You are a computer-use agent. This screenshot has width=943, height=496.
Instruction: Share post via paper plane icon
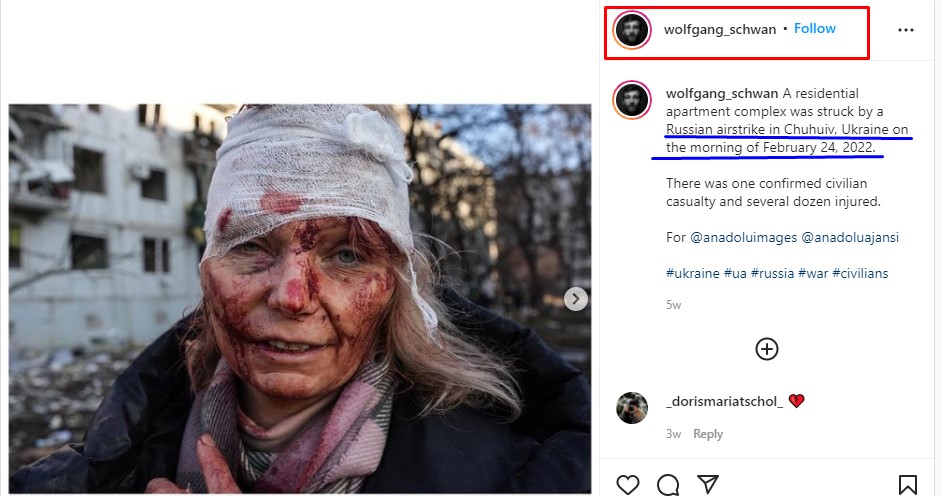coord(707,485)
